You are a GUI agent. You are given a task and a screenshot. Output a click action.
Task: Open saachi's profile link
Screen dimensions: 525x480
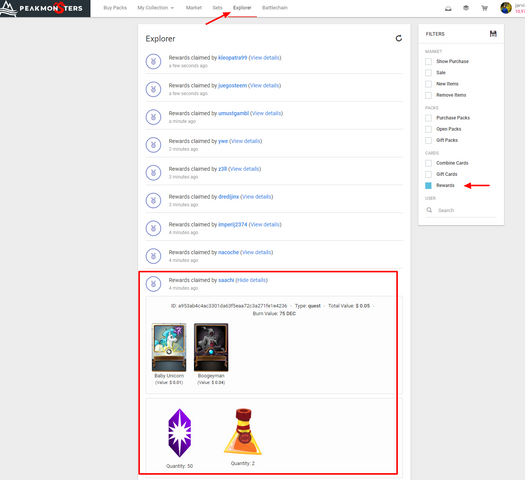coord(226,280)
